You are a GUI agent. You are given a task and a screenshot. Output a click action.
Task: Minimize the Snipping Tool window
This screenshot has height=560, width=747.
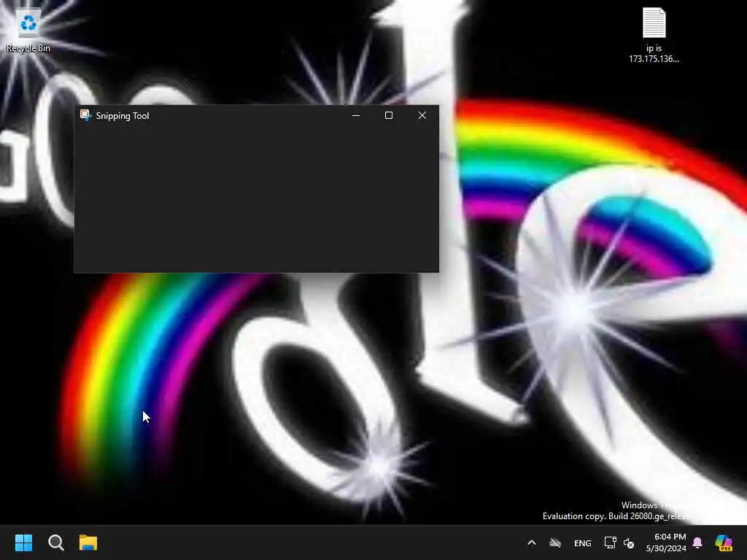(356, 115)
